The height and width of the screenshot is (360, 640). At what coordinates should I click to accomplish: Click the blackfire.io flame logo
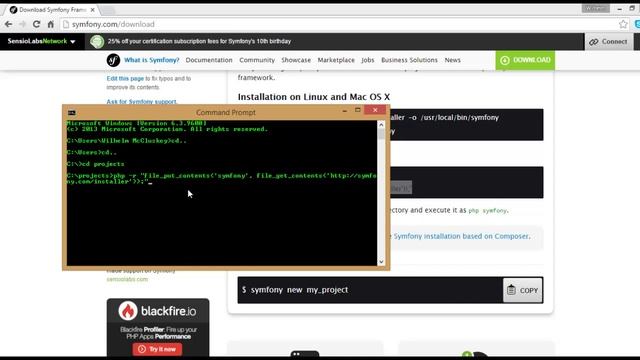(x=128, y=311)
